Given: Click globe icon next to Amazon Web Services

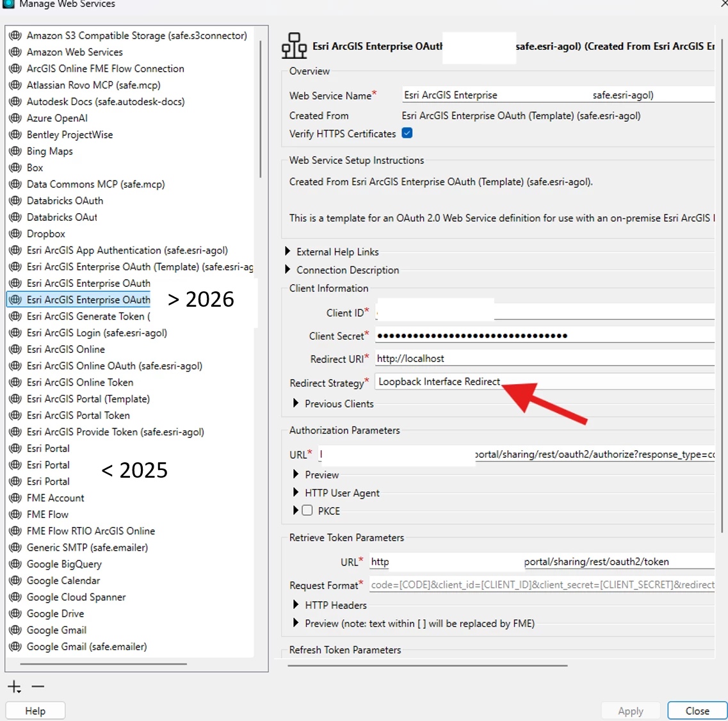Looking at the screenshot, I should click(x=15, y=52).
